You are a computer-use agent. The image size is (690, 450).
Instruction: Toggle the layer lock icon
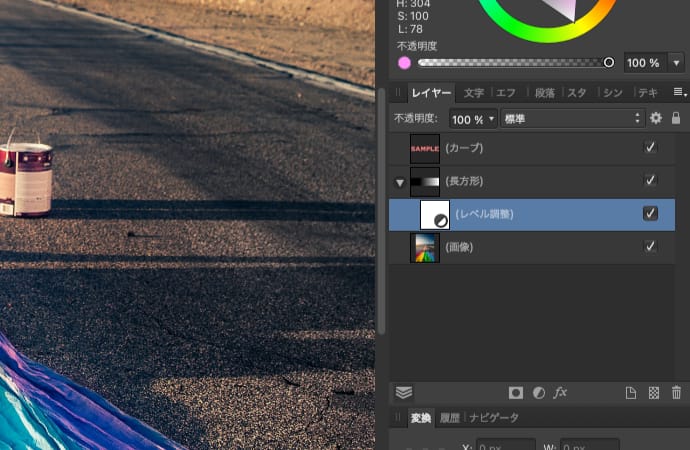676,118
